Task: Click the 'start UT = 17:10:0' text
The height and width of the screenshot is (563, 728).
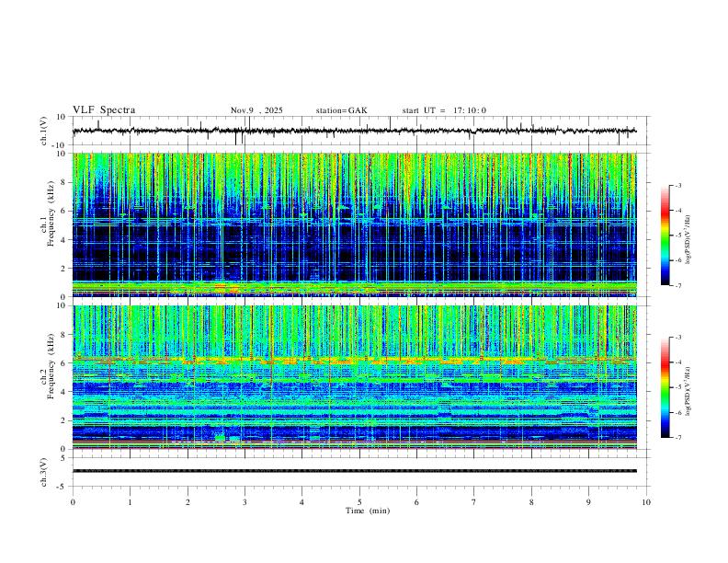Action: (x=444, y=110)
